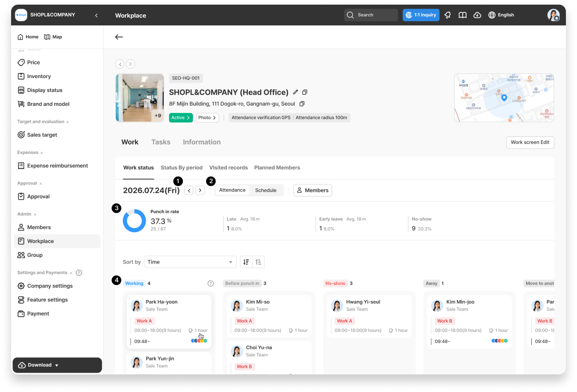
Task: Copy the address with the copy icon
Action: pyautogui.click(x=302, y=104)
